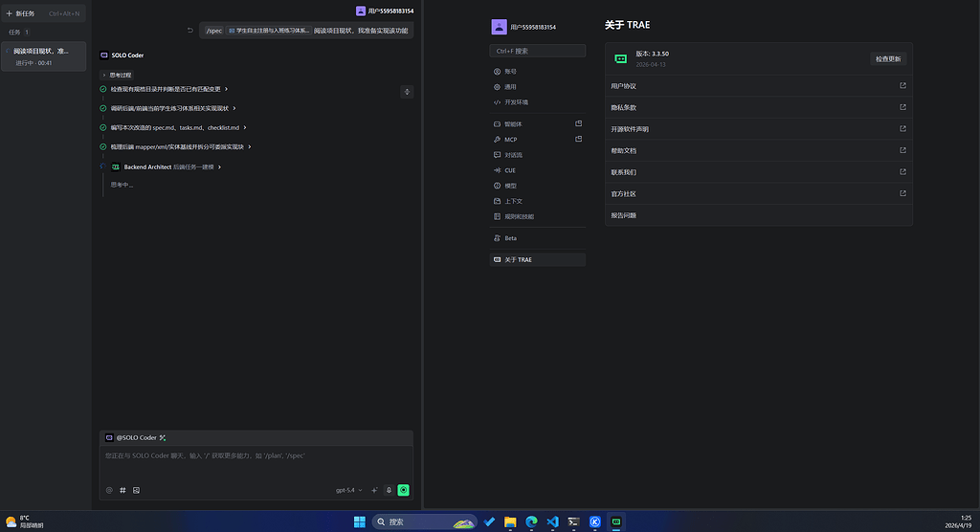Image resolution: width=980 pixels, height=532 pixels.
Task: Expand step 编写本次改造的 spec.md, tasks.md
Action: (x=178, y=127)
